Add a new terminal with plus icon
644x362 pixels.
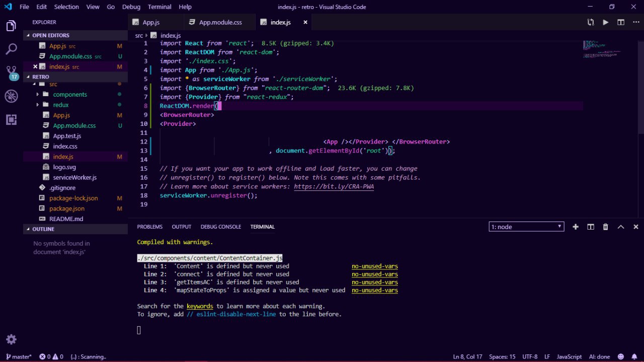[576, 227]
